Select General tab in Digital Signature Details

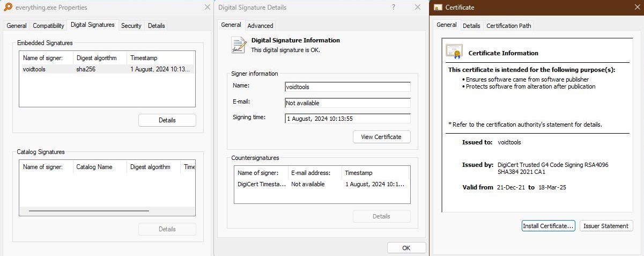[231, 25]
